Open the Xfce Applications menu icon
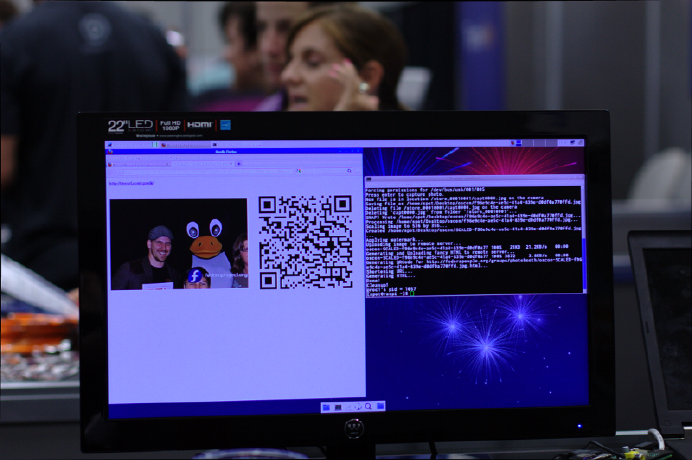Viewport: 692px width, 460px height. tap(110, 144)
